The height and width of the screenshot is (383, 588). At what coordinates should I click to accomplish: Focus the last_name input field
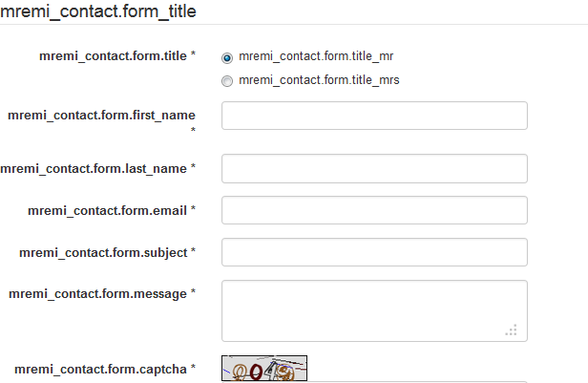tap(374, 168)
